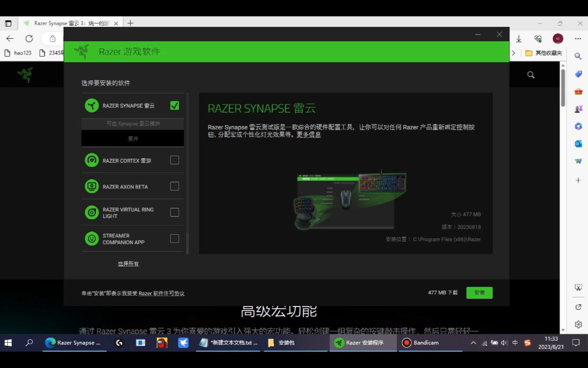Viewport: 588px width, 368px height.
Task: Open a new browser tab
Action: pyautogui.click(x=130, y=23)
